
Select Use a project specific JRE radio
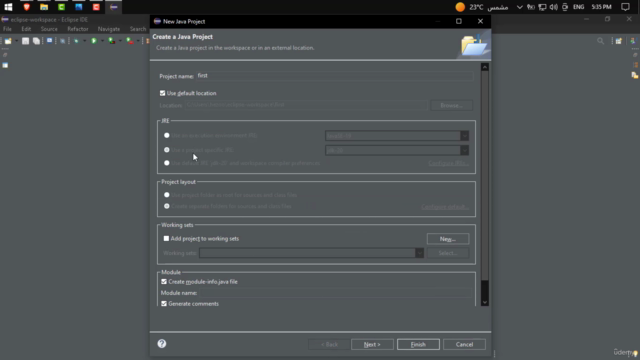167,150
